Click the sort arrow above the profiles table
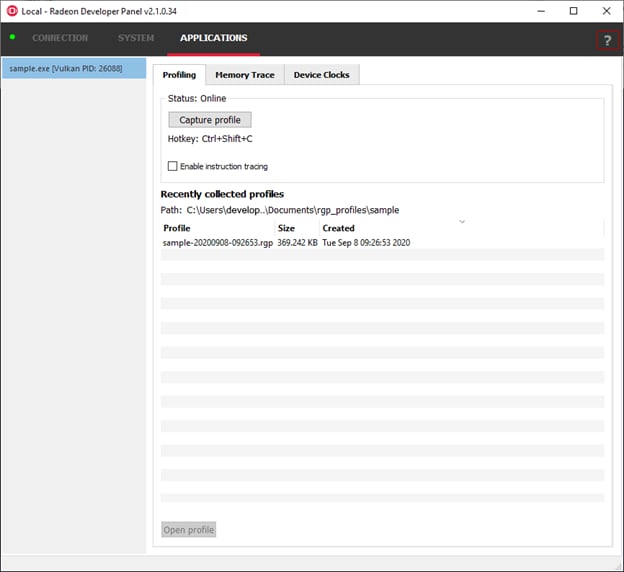Viewport: 624px width, 572px height. tap(462, 221)
